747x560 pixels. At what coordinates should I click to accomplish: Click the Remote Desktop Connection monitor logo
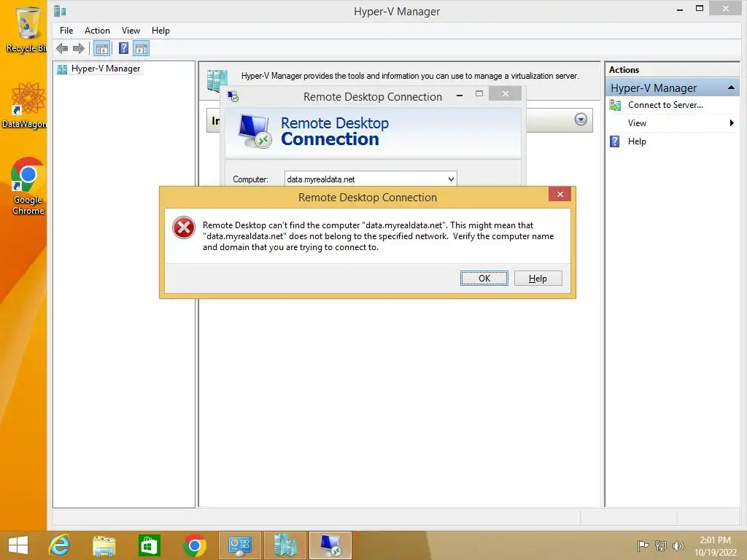pos(255,131)
